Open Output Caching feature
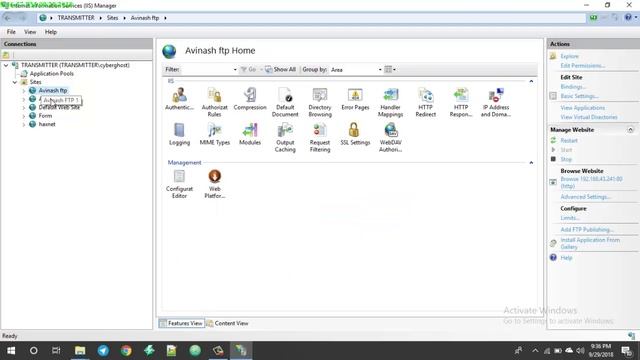Image resolution: width=640 pixels, height=360 pixels. pyautogui.click(x=285, y=138)
